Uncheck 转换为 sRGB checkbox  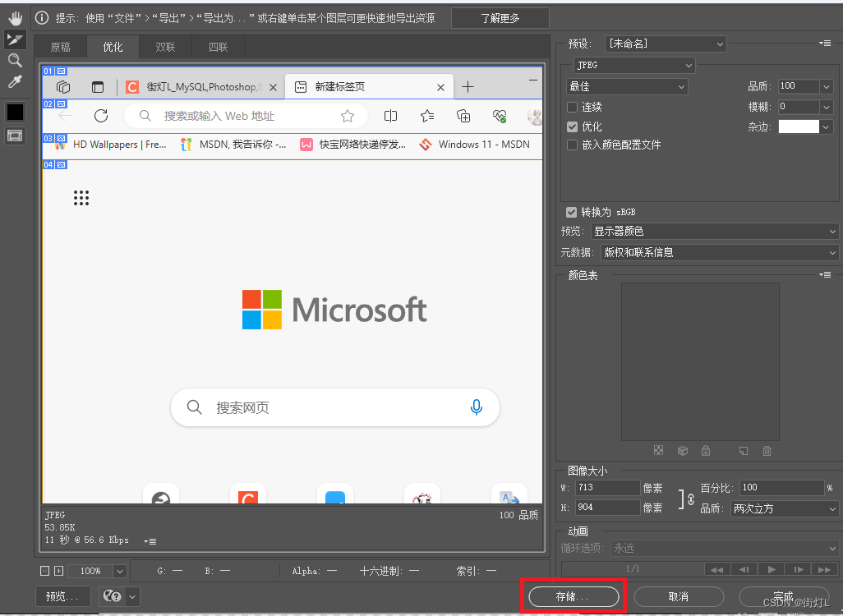coord(572,212)
